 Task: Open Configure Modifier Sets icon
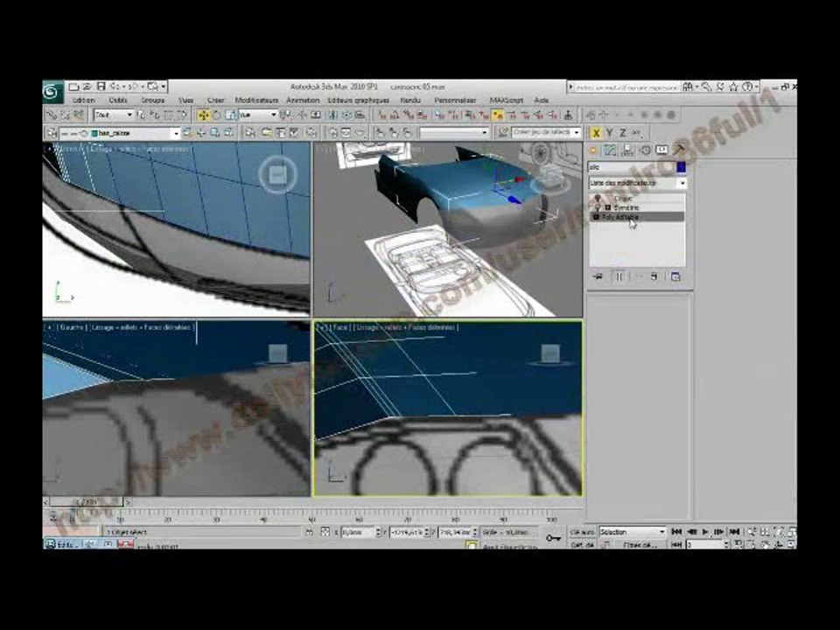[675, 276]
